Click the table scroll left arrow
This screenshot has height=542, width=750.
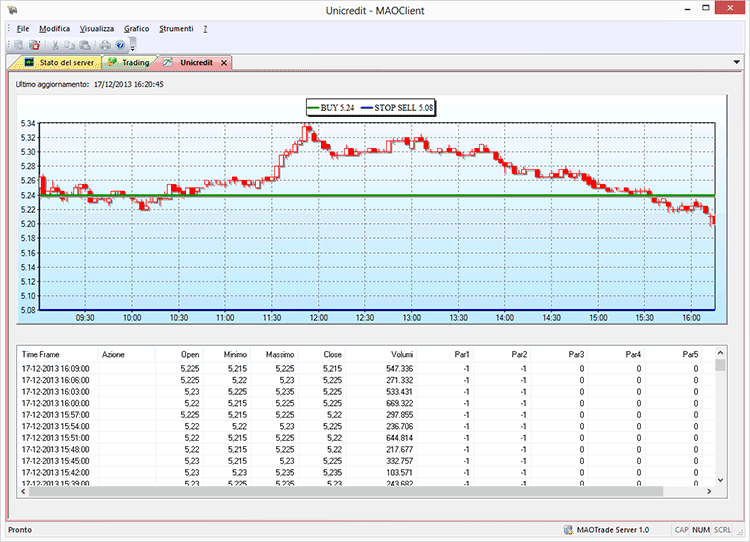[x=23, y=491]
